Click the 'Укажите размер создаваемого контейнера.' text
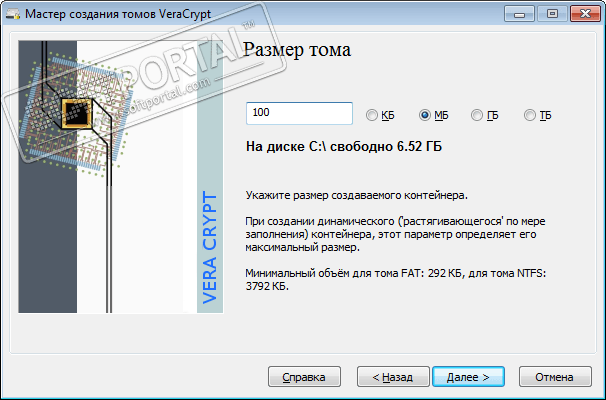 pos(356,195)
